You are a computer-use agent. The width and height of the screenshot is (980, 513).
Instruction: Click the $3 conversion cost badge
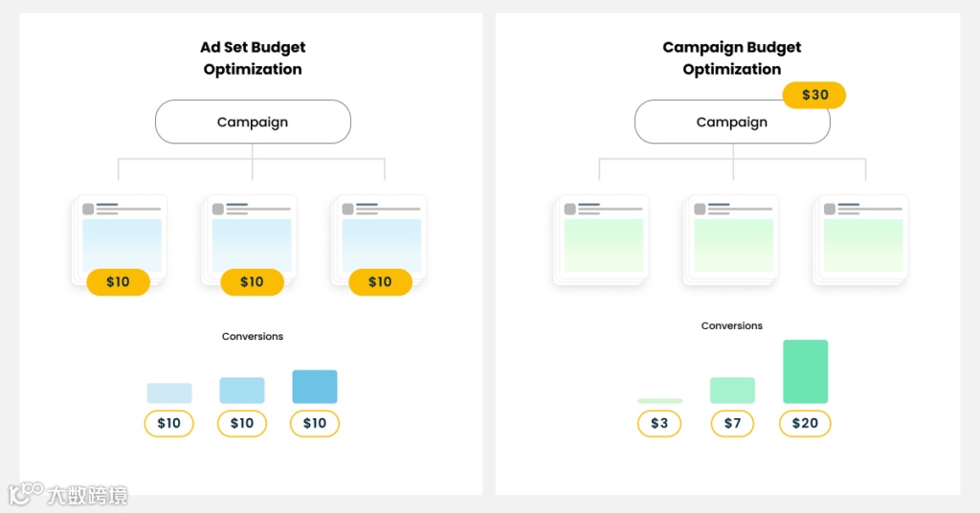(x=659, y=423)
